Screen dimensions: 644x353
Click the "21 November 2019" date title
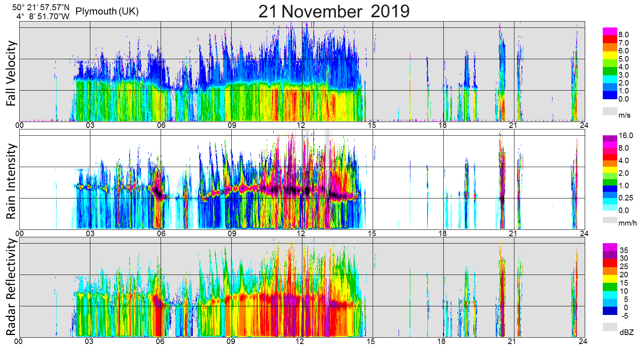coord(334,11)
